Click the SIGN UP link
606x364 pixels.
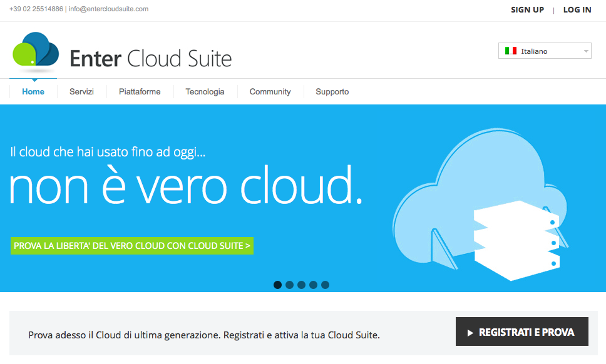coord(527,9)
